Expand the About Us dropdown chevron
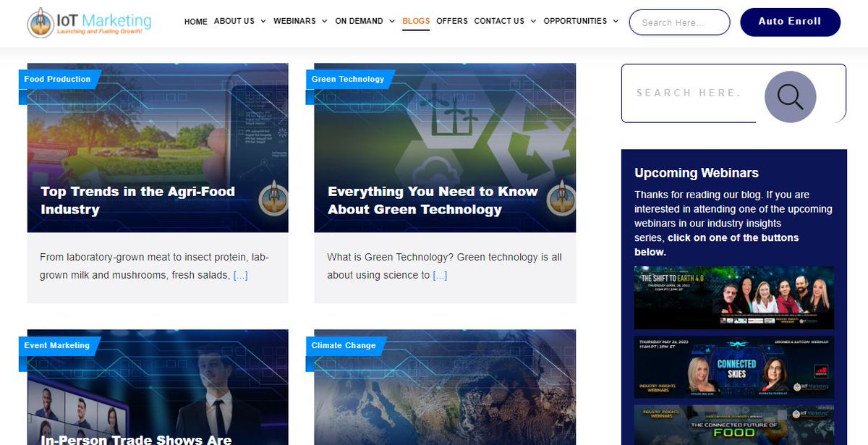Screen dimensions: 868x445 coord(263,22)
